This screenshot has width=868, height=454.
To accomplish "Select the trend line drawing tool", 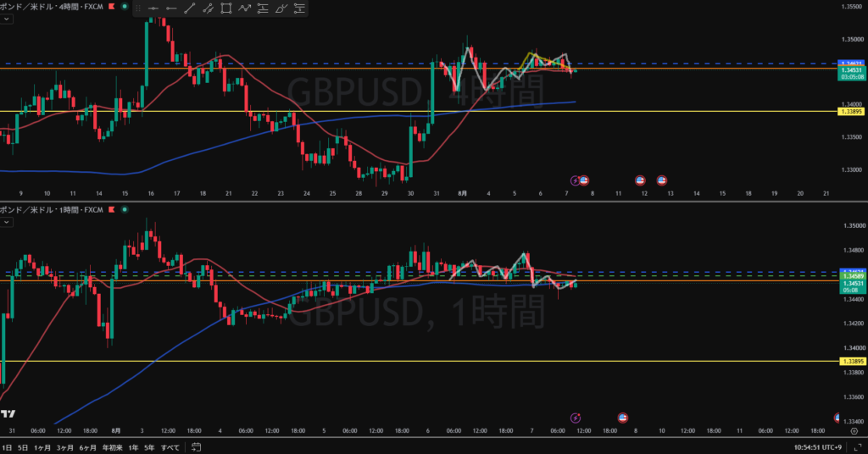I will pyautogui.click(x=189, y=8).
